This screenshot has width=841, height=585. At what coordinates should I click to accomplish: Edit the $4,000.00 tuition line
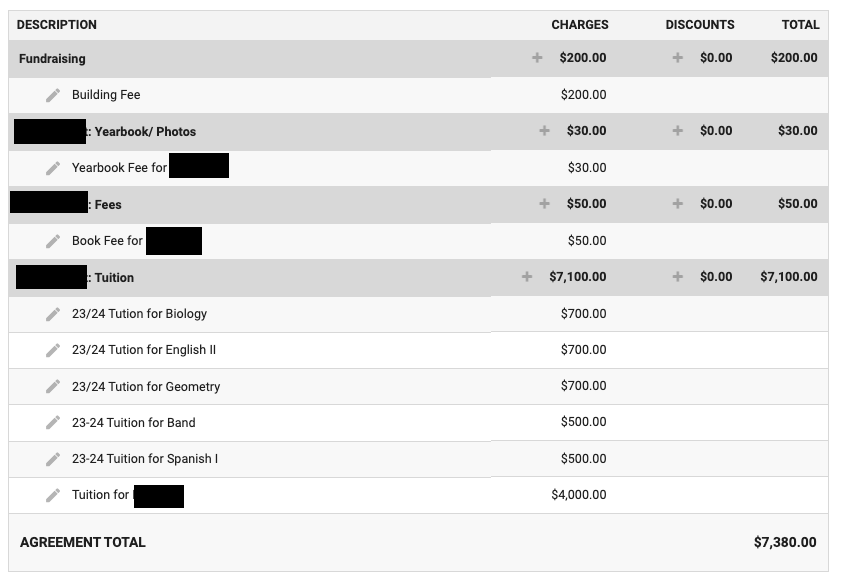tap(53, 495)
